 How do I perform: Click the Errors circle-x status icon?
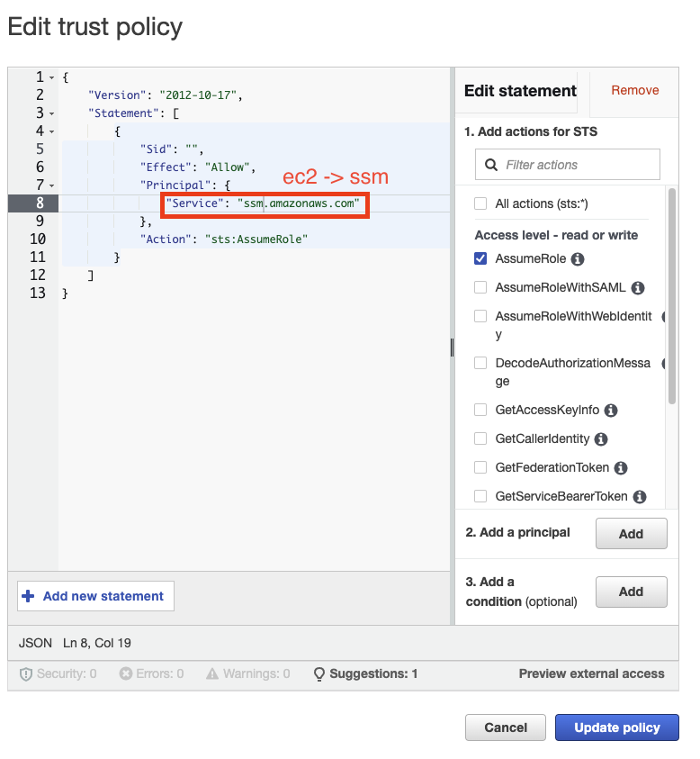coord(126,673)
